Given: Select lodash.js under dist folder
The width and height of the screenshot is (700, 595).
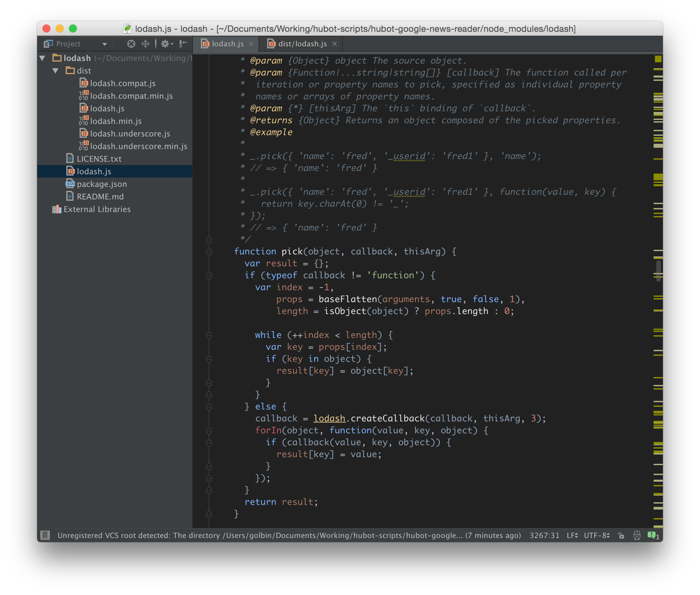Looking at the screenshot, I should pos(107,109).
